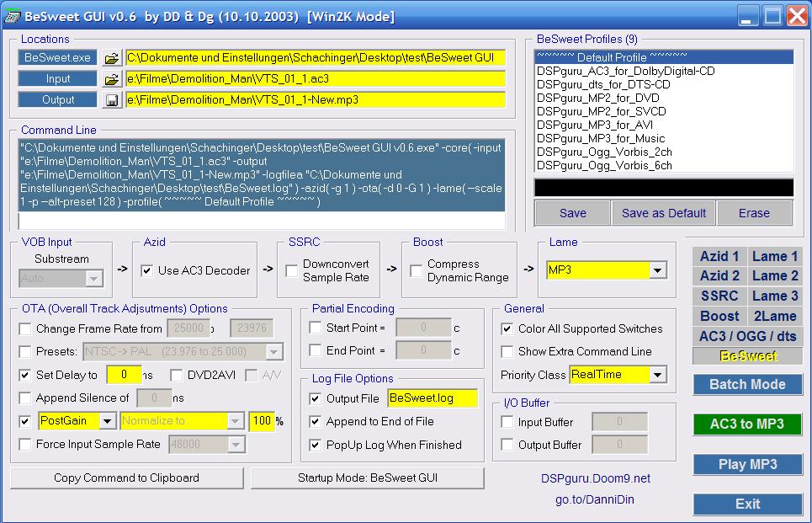Screen dimensions: 812x523
Task: Click the black profile name field
Action: pos(664,188)
